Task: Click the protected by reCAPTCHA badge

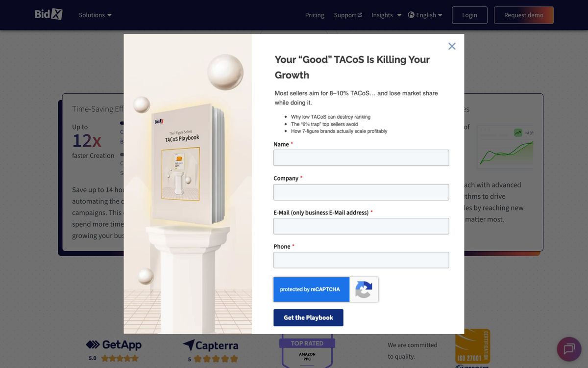Action: 326,289
